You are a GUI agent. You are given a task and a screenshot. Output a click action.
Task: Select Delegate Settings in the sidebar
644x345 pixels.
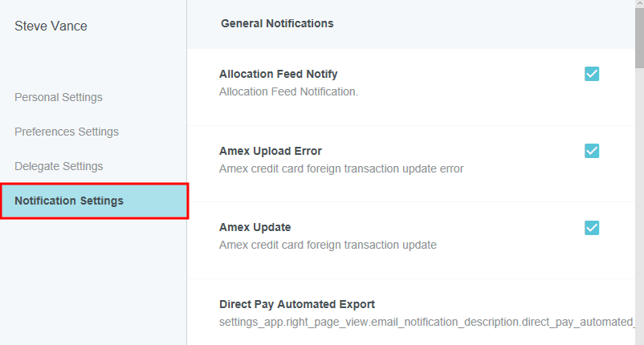59,166
